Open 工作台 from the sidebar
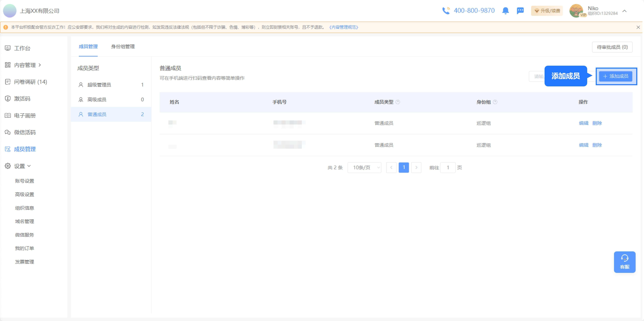Viewport: 644px width, 321px height. (x=22, y=48)
